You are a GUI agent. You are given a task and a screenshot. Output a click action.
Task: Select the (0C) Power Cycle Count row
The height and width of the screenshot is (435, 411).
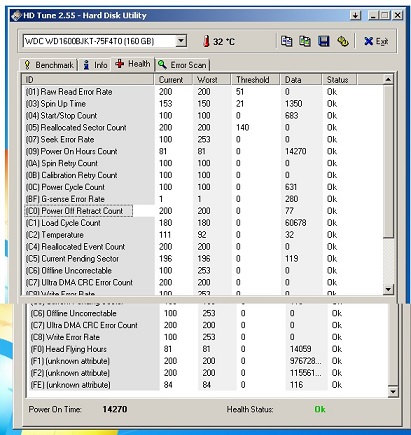202,187
